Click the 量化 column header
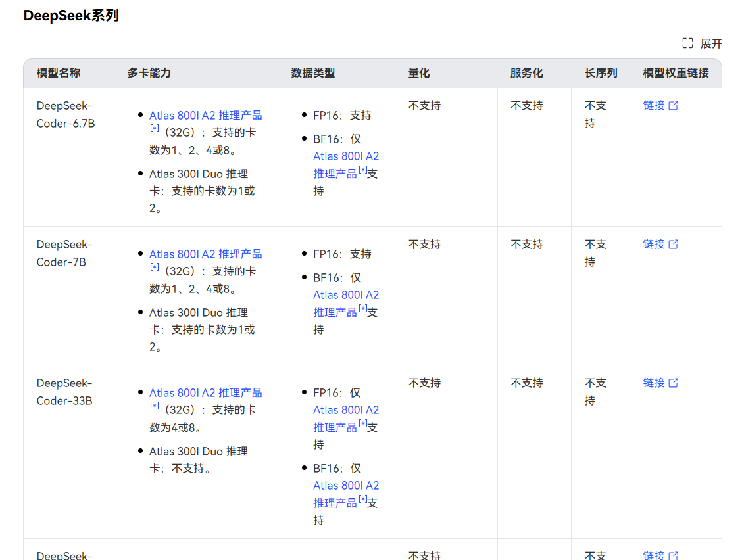 tap(419, 73)
